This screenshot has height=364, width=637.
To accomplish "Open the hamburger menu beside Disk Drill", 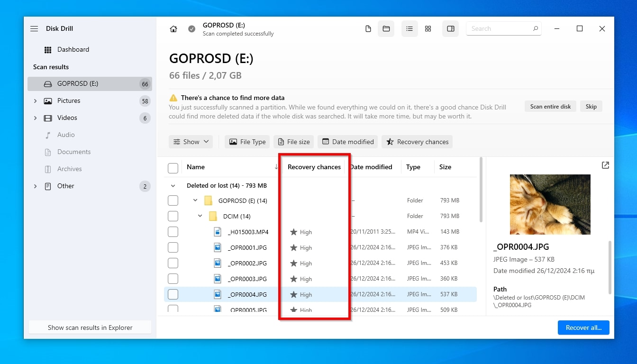I will (x=34, y=28).
